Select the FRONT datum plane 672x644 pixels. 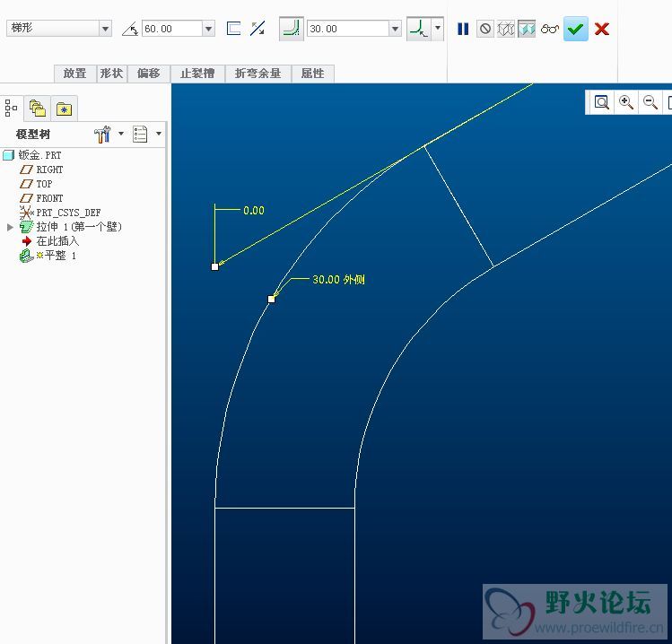click(49, 198)
